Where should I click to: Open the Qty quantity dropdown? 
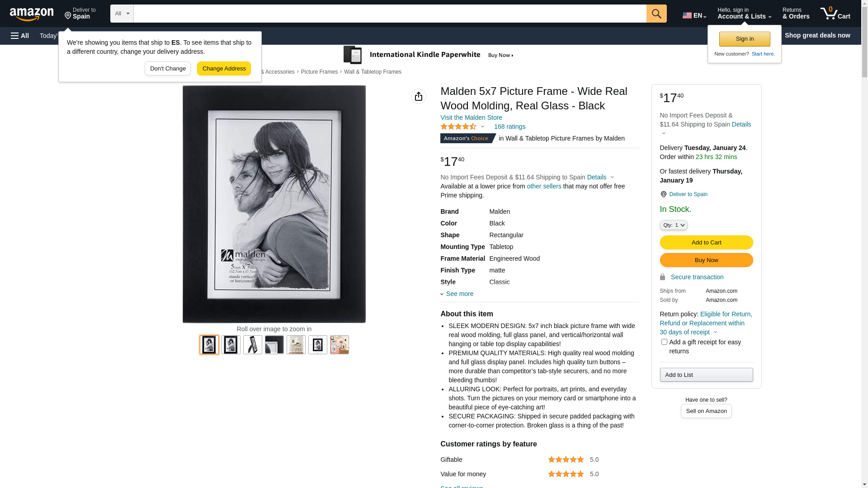click(674, 225)
